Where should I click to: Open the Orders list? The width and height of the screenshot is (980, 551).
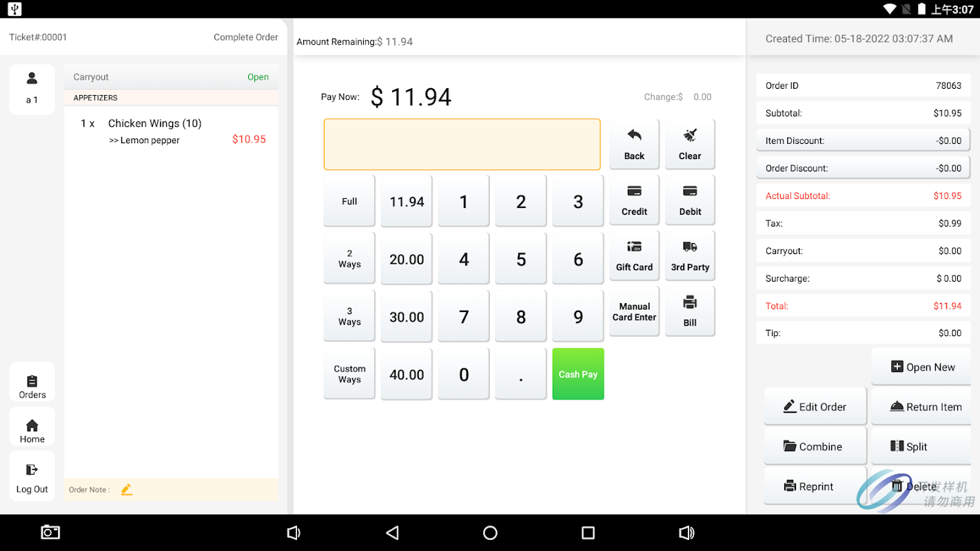coord(32,382)
